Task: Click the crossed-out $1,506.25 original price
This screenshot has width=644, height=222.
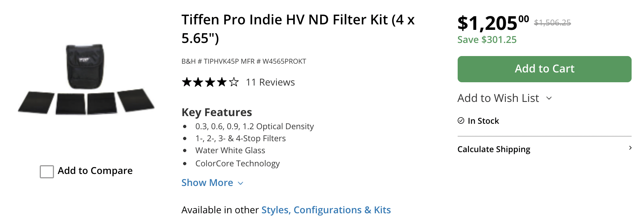Action: [x=552, y=23]
